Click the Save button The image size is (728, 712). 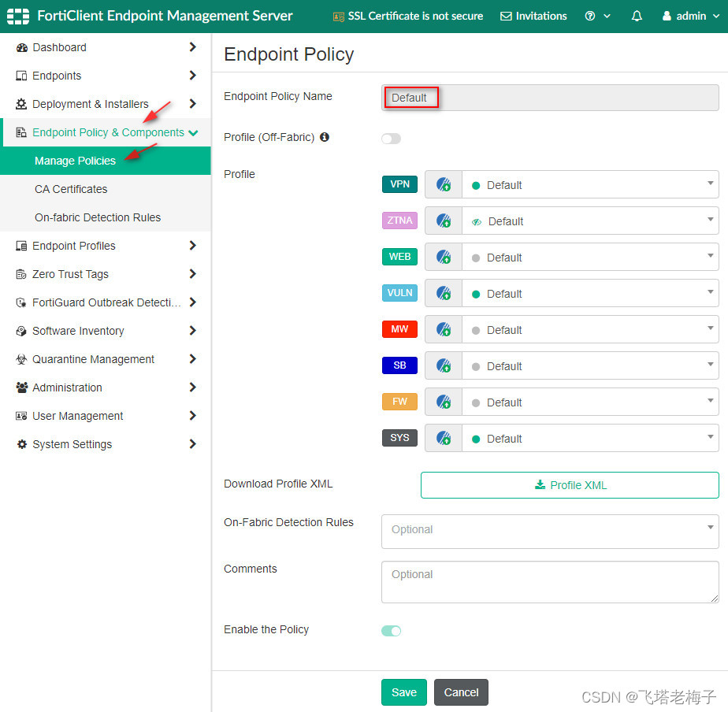tap(404, 692)
